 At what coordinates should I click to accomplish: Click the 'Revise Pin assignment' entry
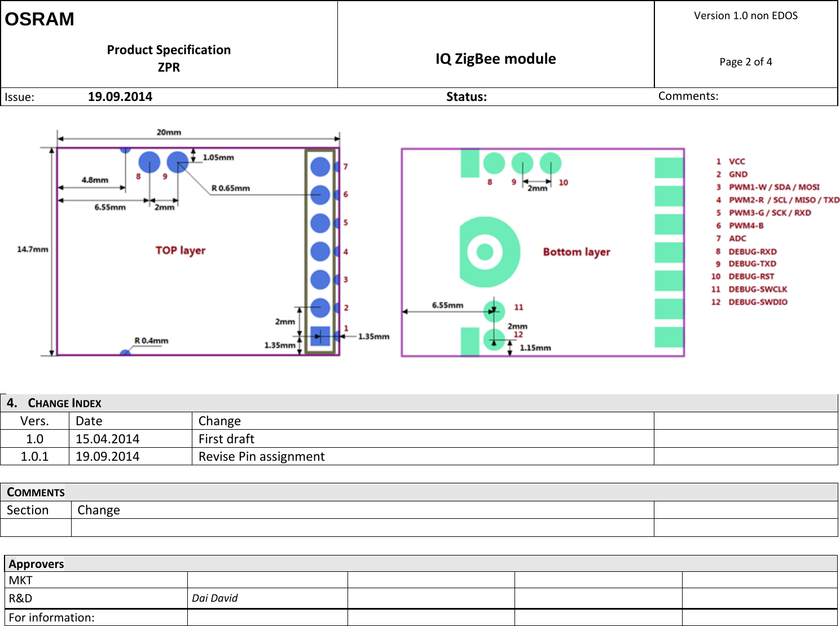[262, 457]
